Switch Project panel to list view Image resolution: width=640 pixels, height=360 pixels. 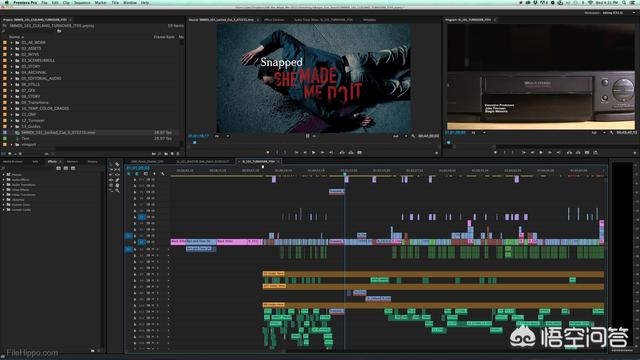point(3,154)
